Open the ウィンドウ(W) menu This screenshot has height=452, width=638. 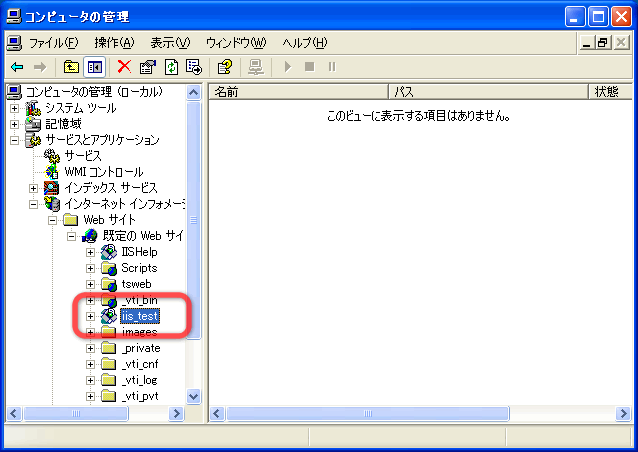click(236, 42)
